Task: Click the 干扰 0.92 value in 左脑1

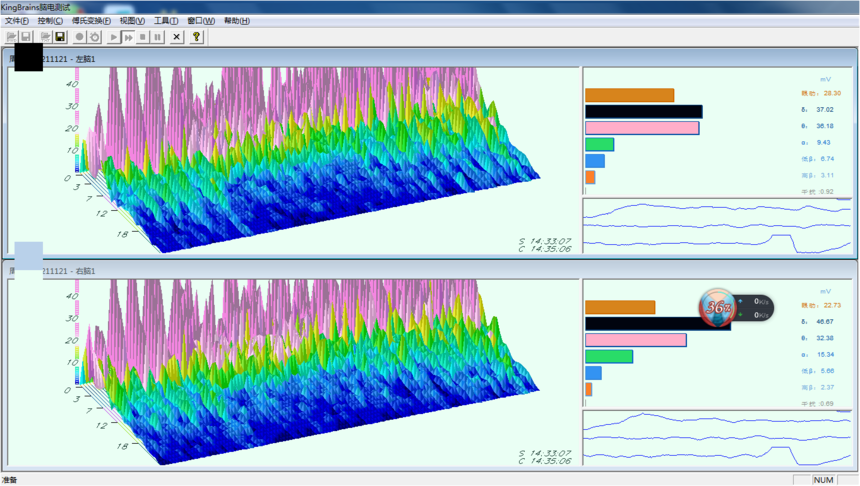Action: (817, 192)
